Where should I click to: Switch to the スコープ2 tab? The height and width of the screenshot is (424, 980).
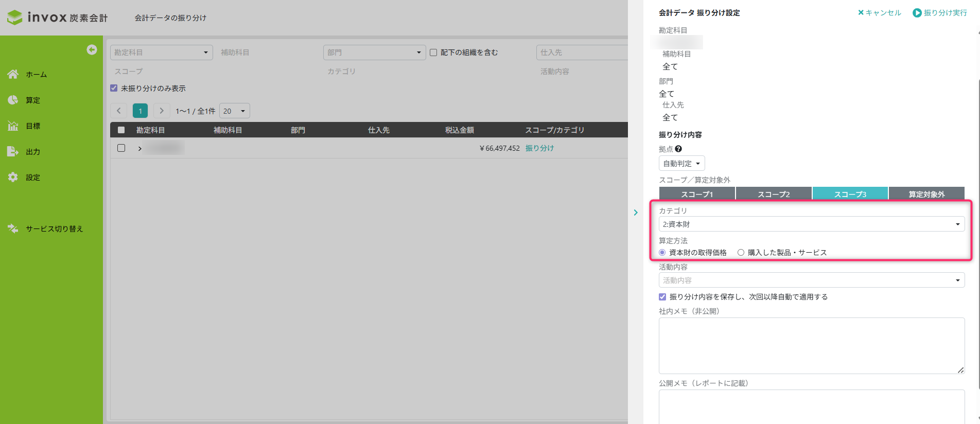773,194
